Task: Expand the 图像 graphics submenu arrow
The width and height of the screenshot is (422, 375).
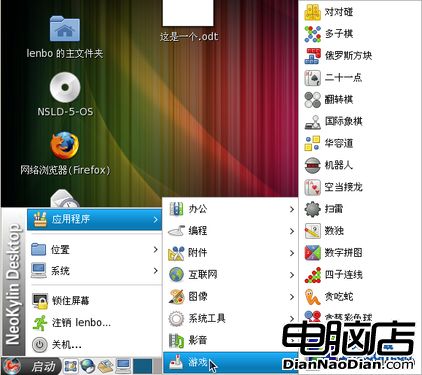Action: (292, 297)
